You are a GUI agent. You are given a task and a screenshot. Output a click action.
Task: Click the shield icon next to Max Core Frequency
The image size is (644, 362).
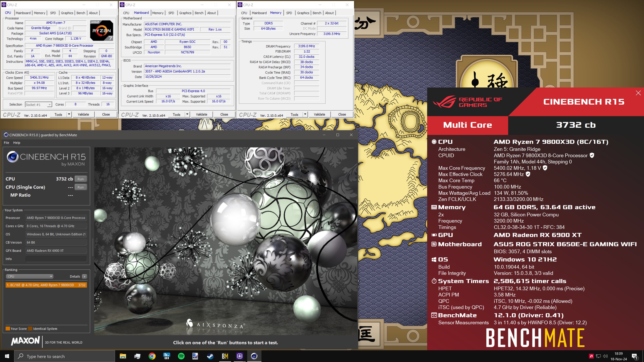click(545, 168)
